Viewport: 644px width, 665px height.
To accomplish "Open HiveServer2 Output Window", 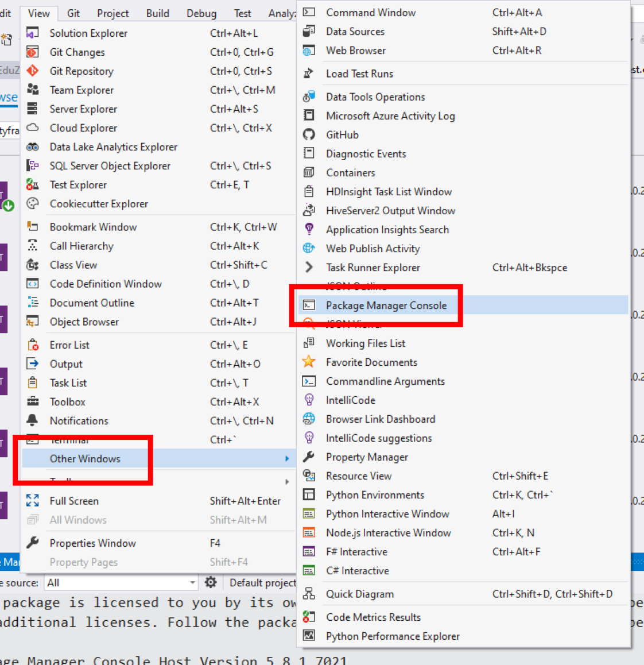I will (x=463, y=210).
